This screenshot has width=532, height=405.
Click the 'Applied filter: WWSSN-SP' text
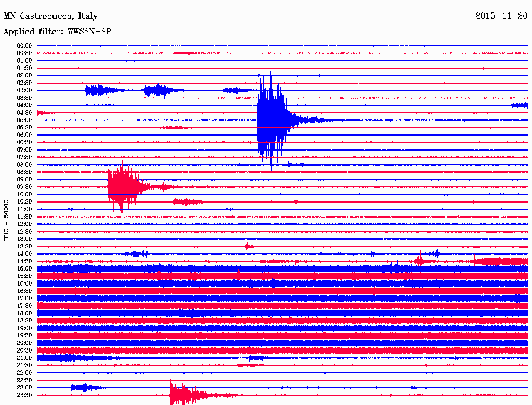tap(57, 32)
